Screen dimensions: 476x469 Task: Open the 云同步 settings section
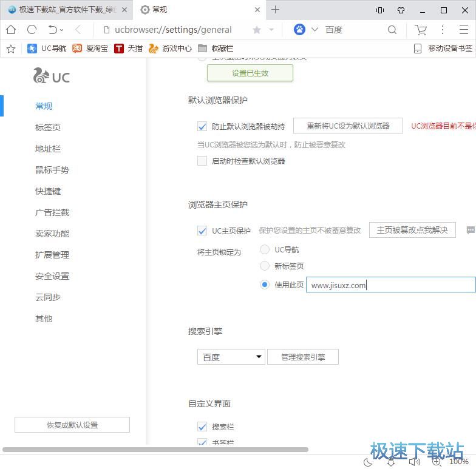pyautogui.click(x=47, y=297)
